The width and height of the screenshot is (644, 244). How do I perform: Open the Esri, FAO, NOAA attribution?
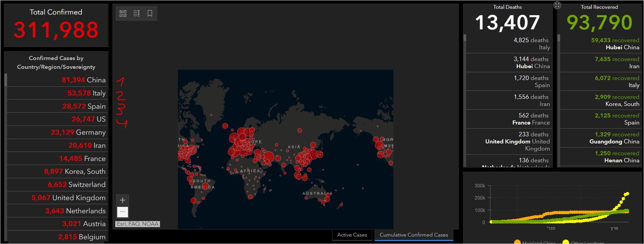(137, 224)
